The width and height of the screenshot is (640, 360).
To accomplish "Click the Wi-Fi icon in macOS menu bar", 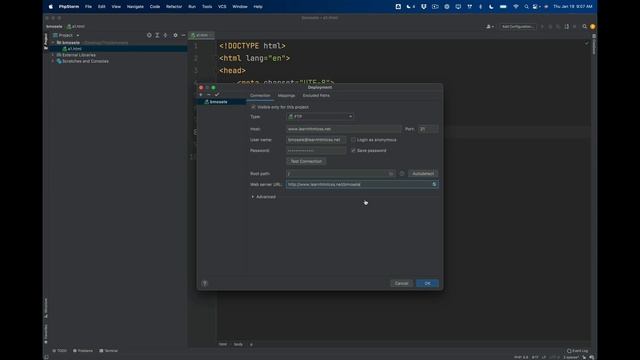I will click(516, 7).
